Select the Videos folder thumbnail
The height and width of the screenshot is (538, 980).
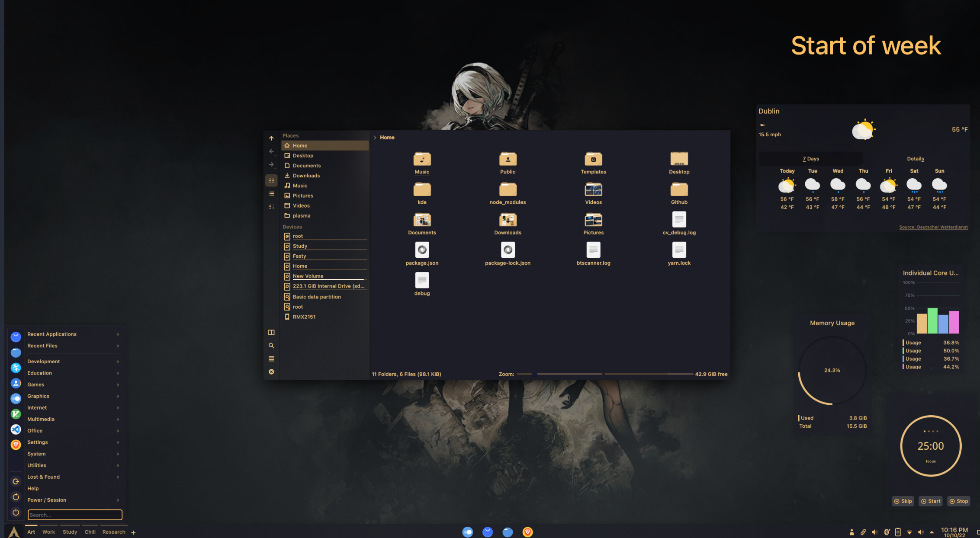[593, 189]
